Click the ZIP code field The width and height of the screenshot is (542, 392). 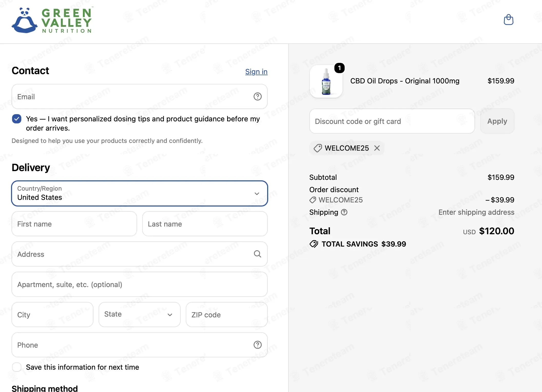(227, 315)
